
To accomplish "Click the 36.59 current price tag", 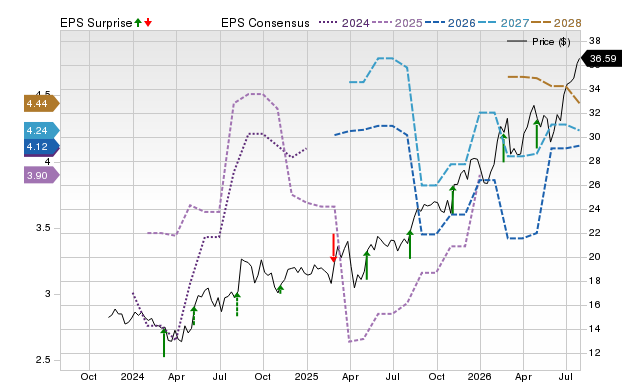I will pos(601,59).
